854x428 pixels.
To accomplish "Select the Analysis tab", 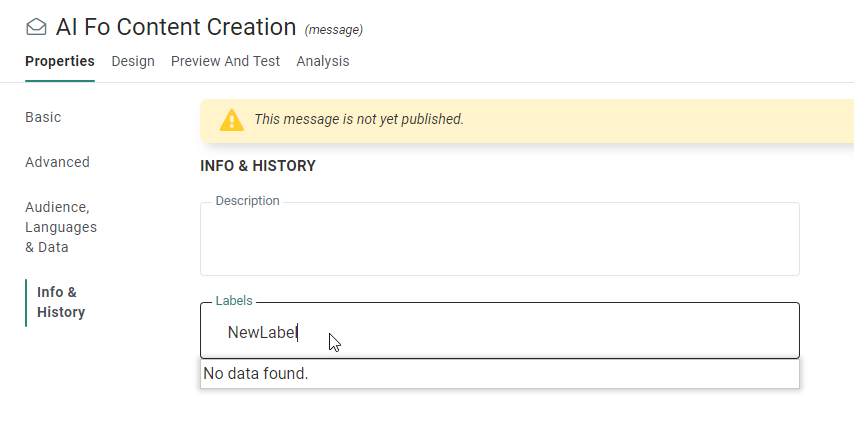I will pos(323,61).
